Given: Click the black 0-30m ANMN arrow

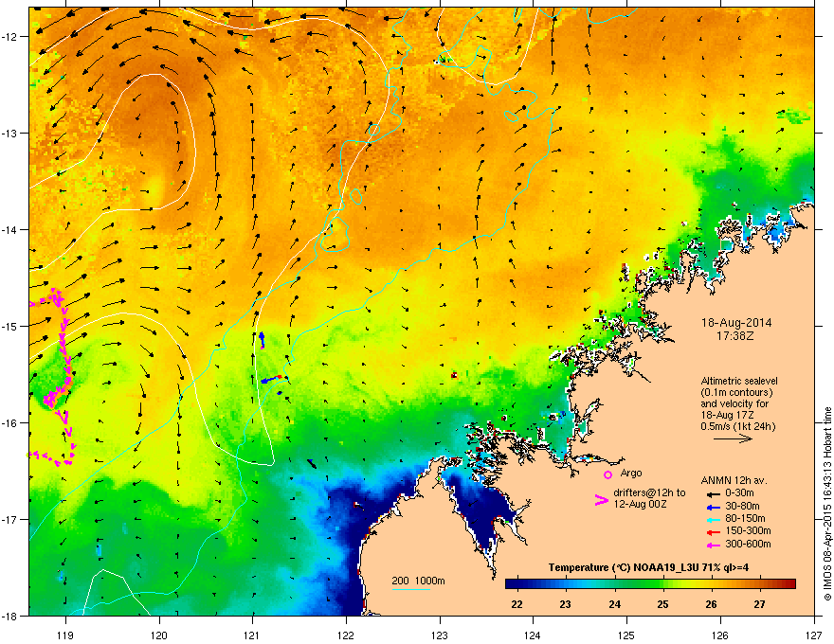Looking at the screenshot, I should [713, 493].
